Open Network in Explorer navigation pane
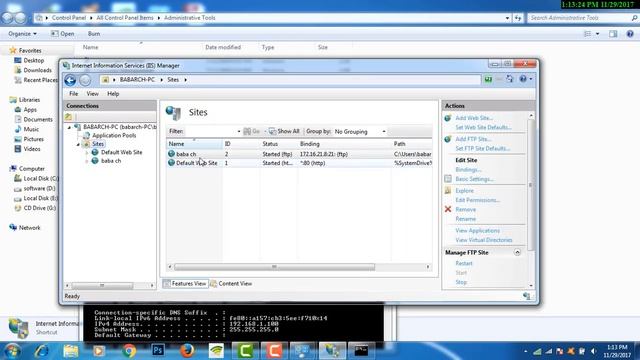The width and height of the screenshot is (640, 360). click(29, 228)
